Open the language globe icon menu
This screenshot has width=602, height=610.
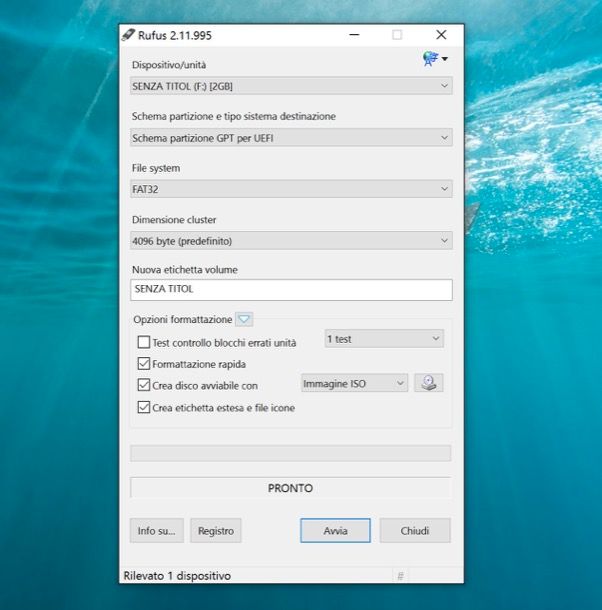click(435, 60)
